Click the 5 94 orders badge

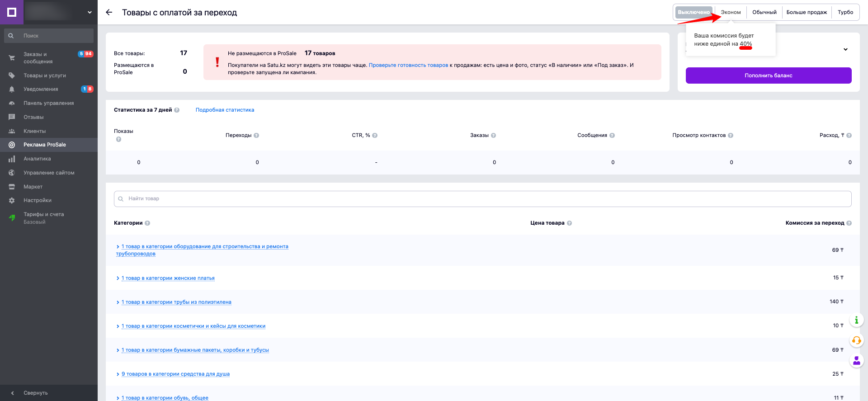[85, 54]
